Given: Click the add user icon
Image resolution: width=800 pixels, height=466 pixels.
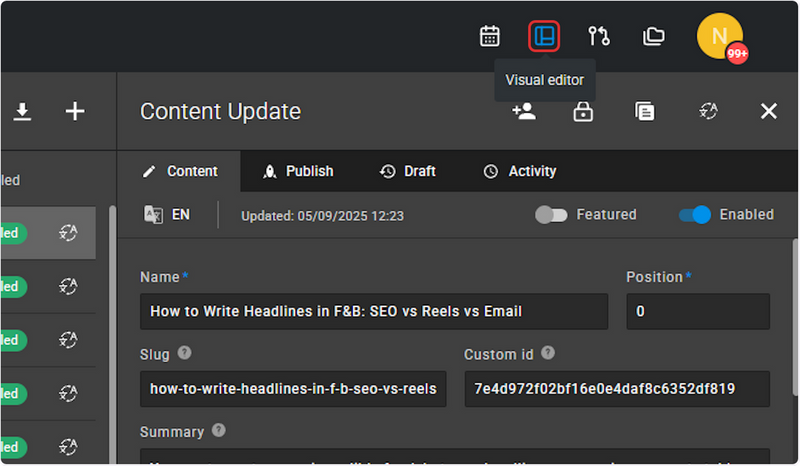Looking at the screenshot, I should (524, 111).
